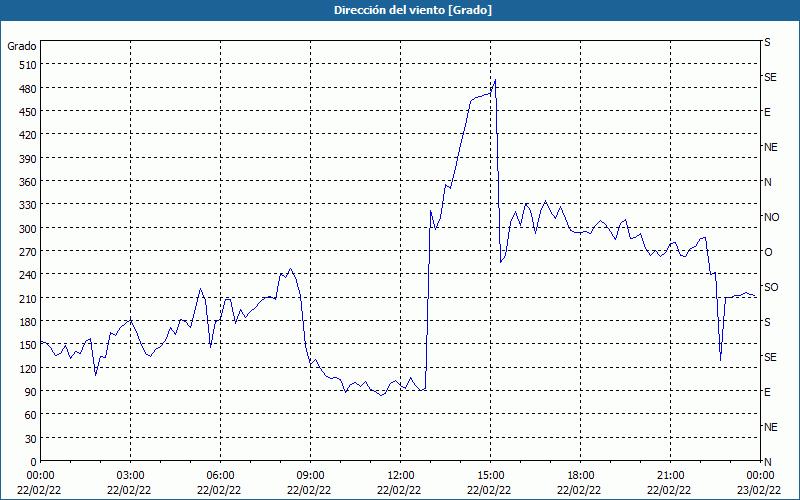Click the 360 y-axis tick label
800x500 pixels.
(28, 182)
